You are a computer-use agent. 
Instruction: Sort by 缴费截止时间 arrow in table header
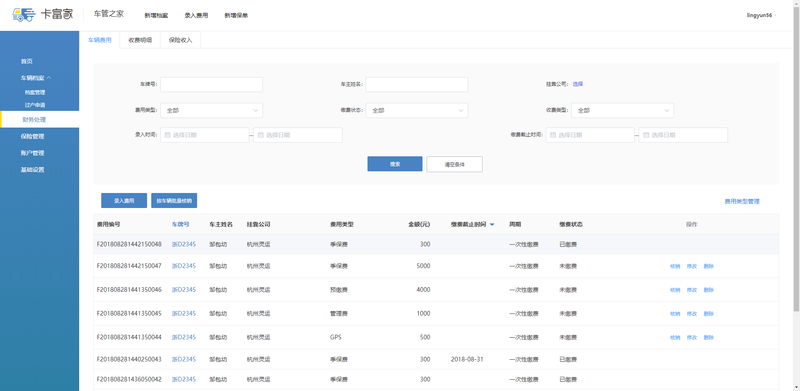(x=492, y=225)
